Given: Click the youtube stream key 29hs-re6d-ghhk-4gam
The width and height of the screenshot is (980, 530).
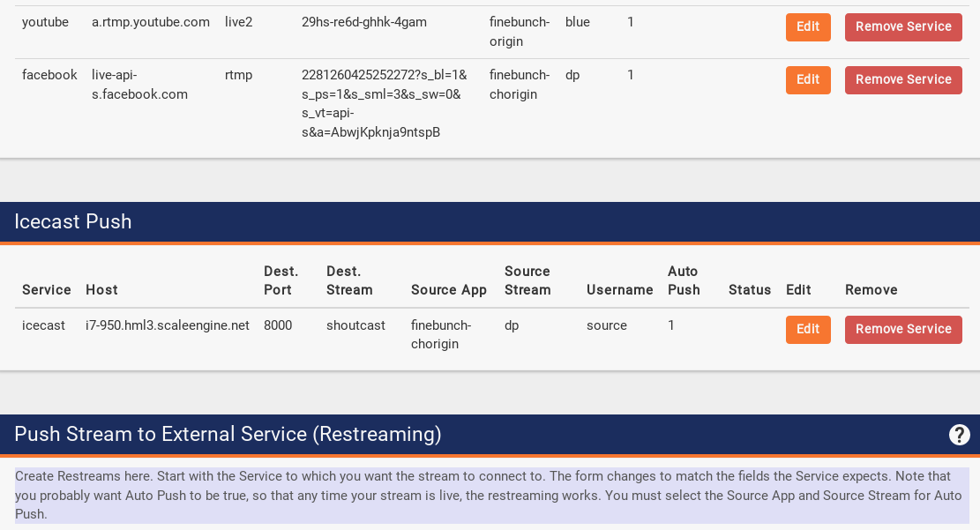Looking at the screenshot, I should click(x=363, y=22).
